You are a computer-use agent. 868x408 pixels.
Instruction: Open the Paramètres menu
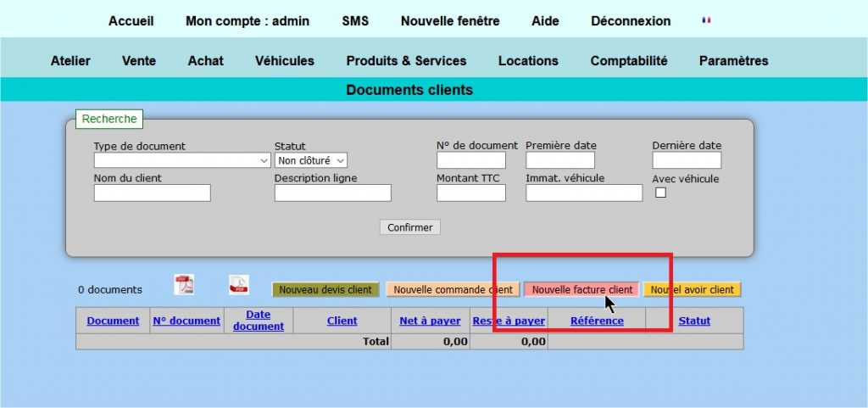click(x=733, y=61)
